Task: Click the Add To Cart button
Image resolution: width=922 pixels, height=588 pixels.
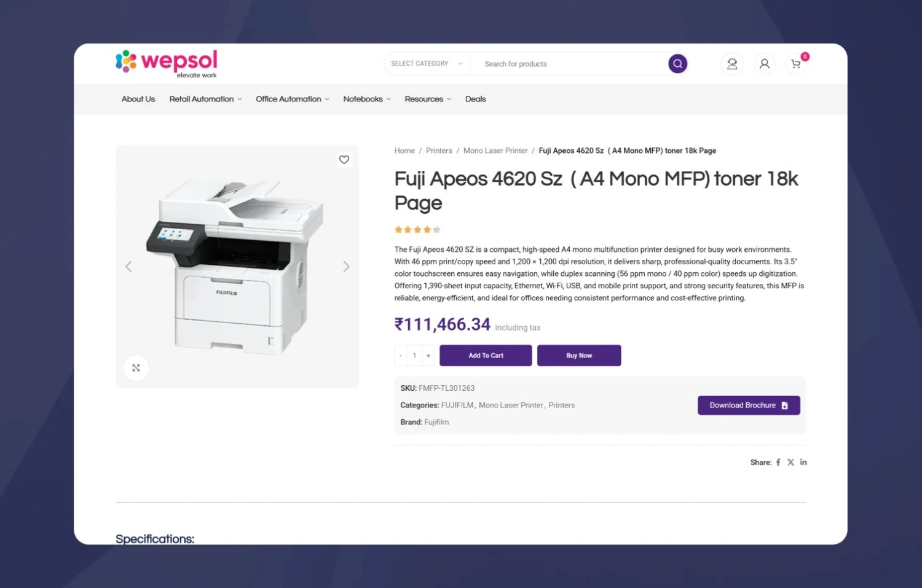Action: tap(486, 356)
